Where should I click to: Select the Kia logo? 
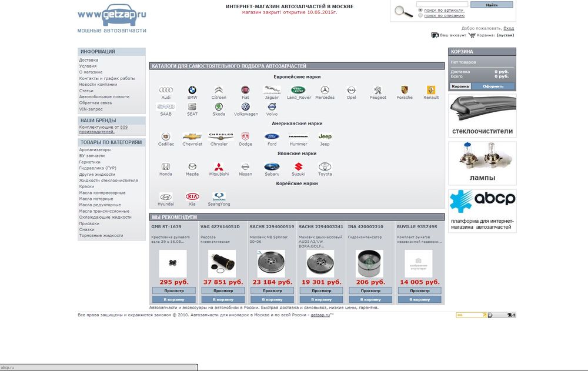tap(192, 196)
